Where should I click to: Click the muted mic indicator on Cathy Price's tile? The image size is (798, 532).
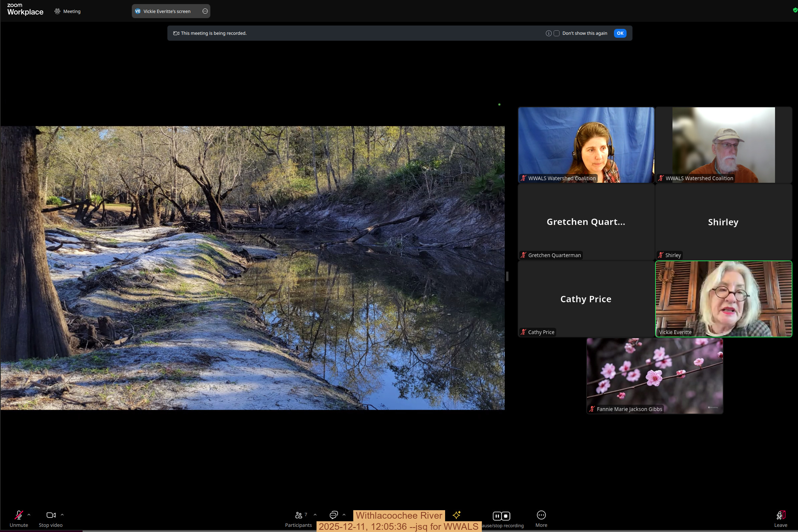point(523,332)
